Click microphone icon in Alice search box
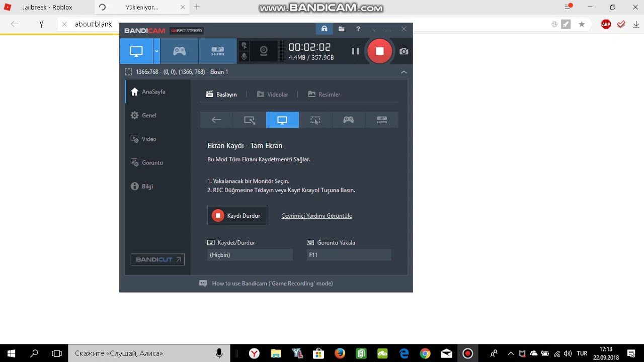 coord(219,353)
